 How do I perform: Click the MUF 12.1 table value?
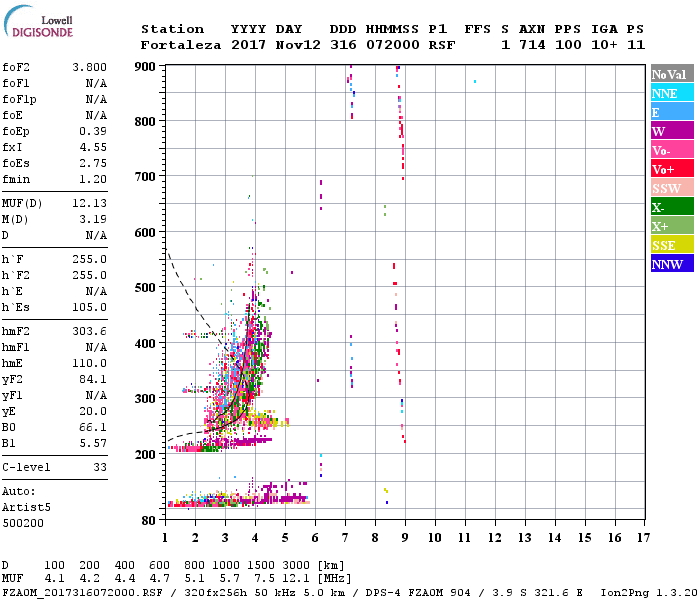pyautogui.click(x=296, y=579)
